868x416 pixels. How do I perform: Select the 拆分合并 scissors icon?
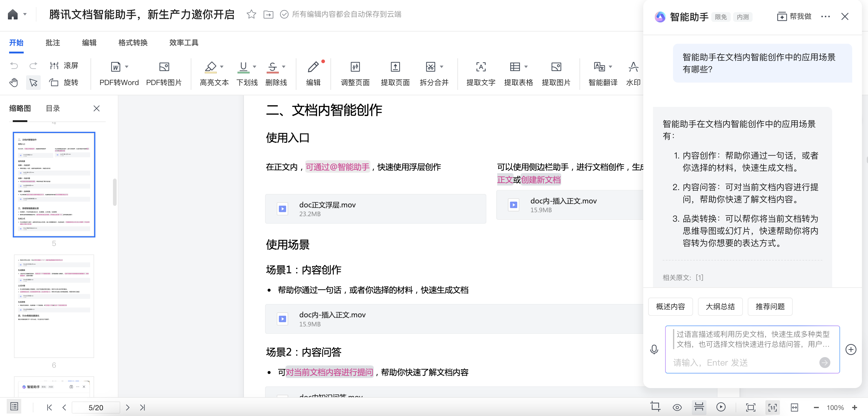(x=430, y=67)
